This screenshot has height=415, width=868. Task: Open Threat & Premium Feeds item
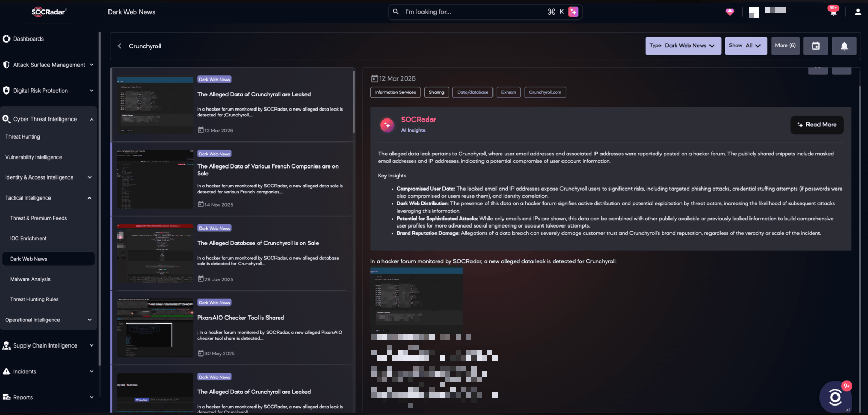38,218
